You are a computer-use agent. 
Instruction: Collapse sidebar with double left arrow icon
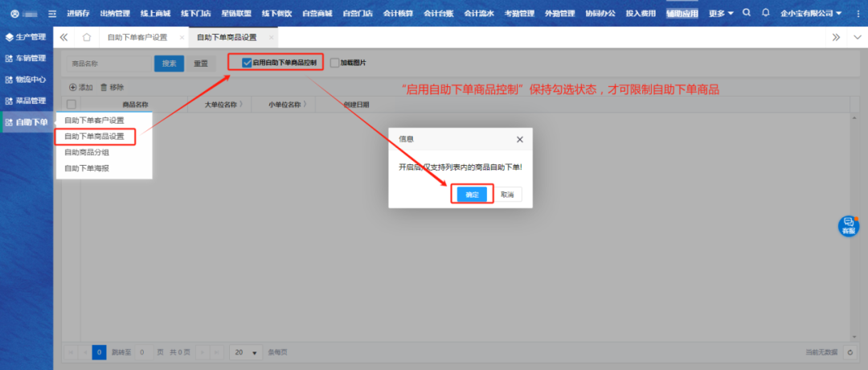(x=64, y=37)
